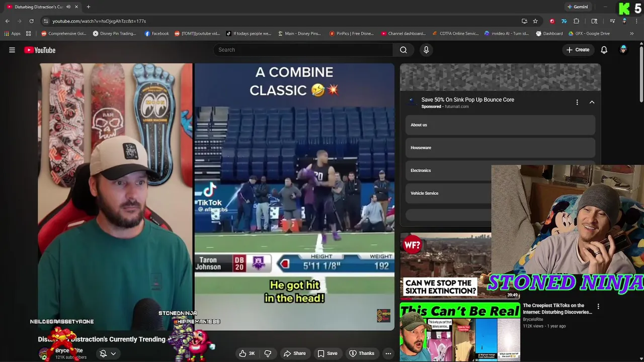644x362 pixels.
Task: Open the ad's Electronics link
Action: click(x=448, y=170)
